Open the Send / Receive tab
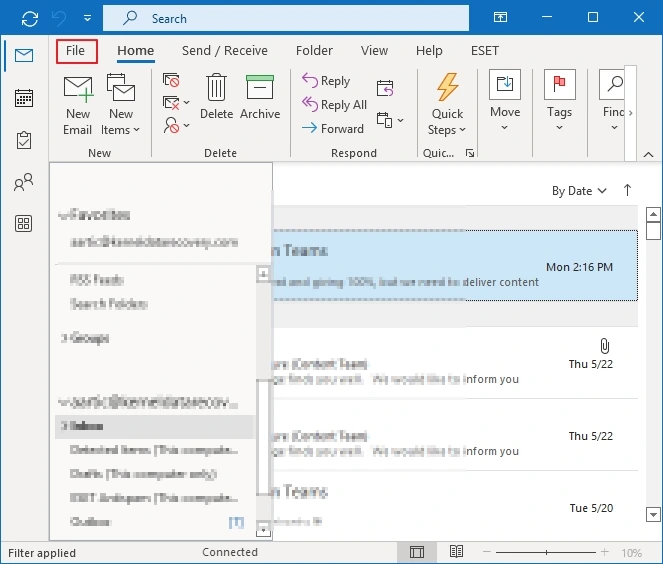This screenshot has height=564, width=663. (225, 51)
